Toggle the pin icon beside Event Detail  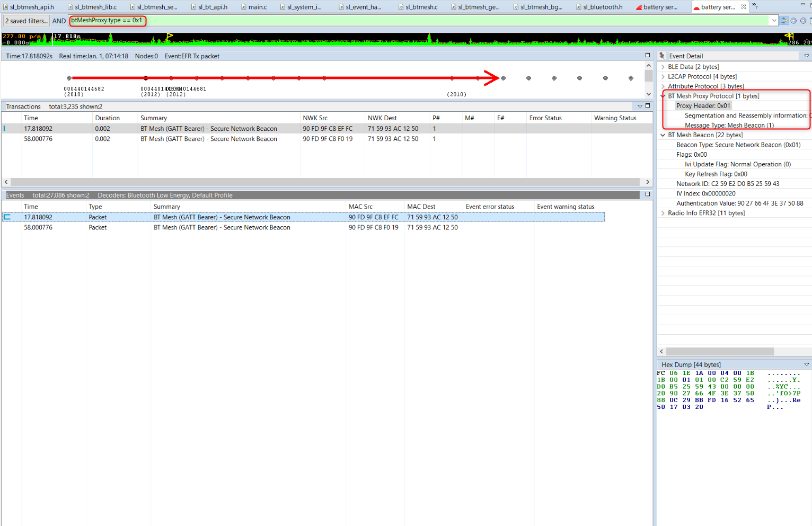click(x=662, y=56)
